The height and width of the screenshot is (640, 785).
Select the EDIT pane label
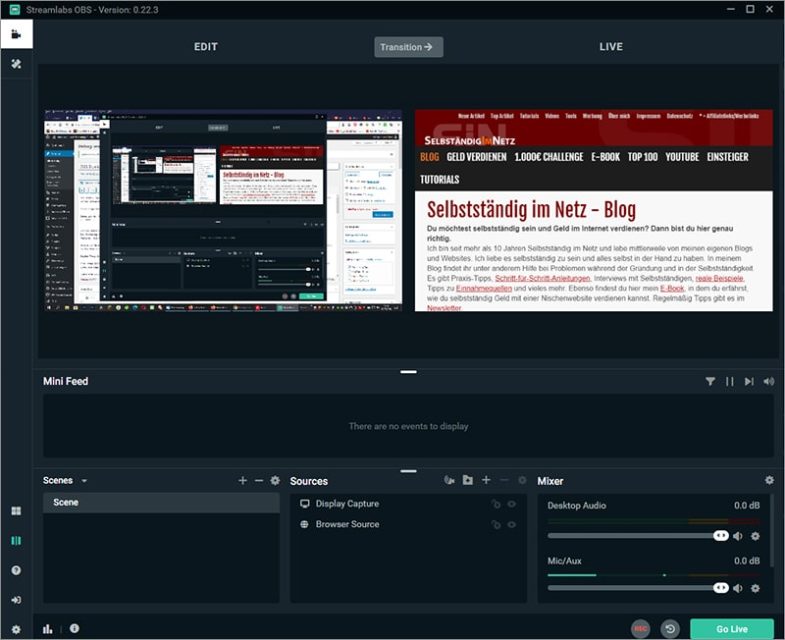206,47
